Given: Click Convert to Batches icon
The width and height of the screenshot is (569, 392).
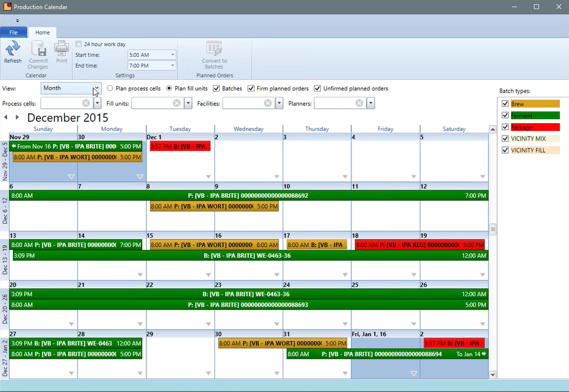Looking at the screenshot, I should (x=214, y=49).
